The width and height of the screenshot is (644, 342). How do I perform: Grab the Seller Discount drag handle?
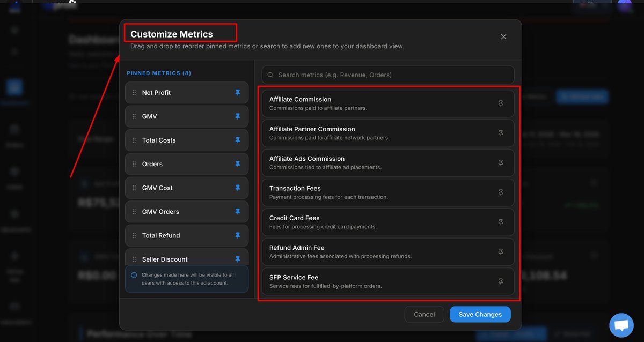134,259
